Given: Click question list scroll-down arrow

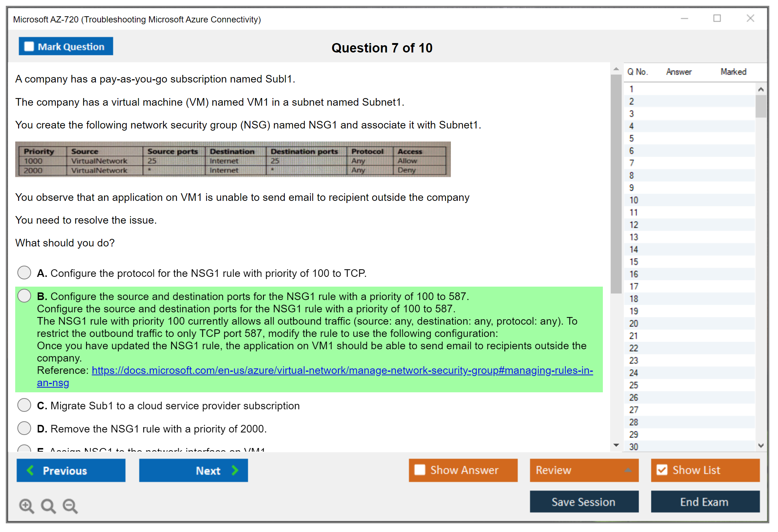Looking at the screenshot, I should point(761,446).
